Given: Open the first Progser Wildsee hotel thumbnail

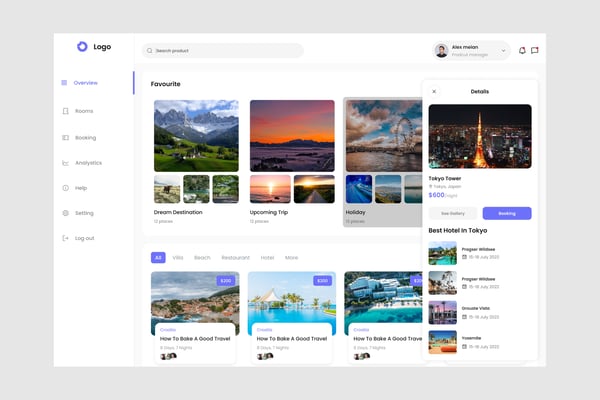Looking at the screenshot, I should tap(443, 253).
